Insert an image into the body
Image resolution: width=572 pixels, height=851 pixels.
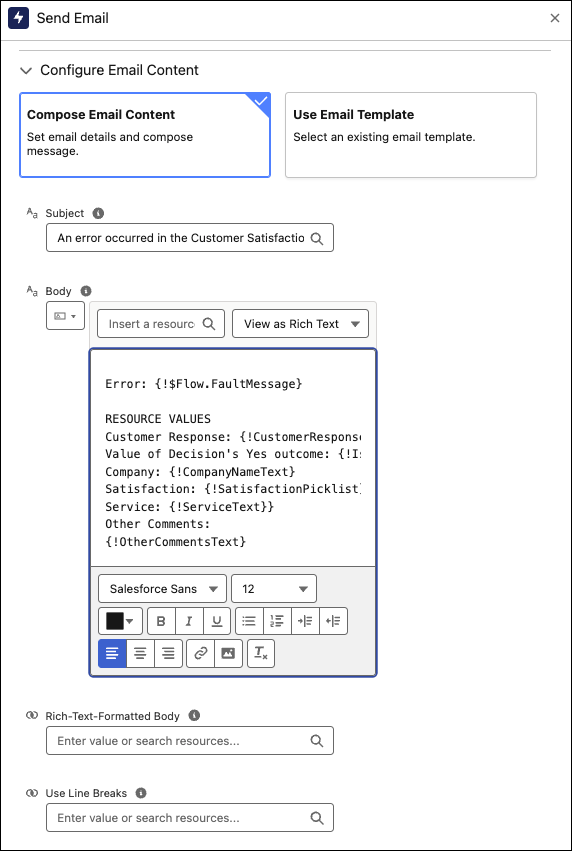coord(228,653)
